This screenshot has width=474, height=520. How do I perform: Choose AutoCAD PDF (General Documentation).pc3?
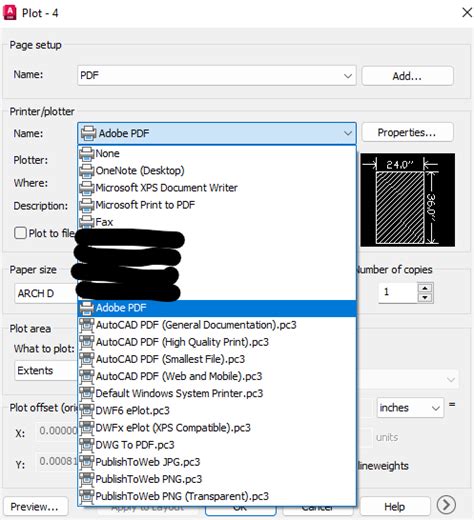(217, 325)
